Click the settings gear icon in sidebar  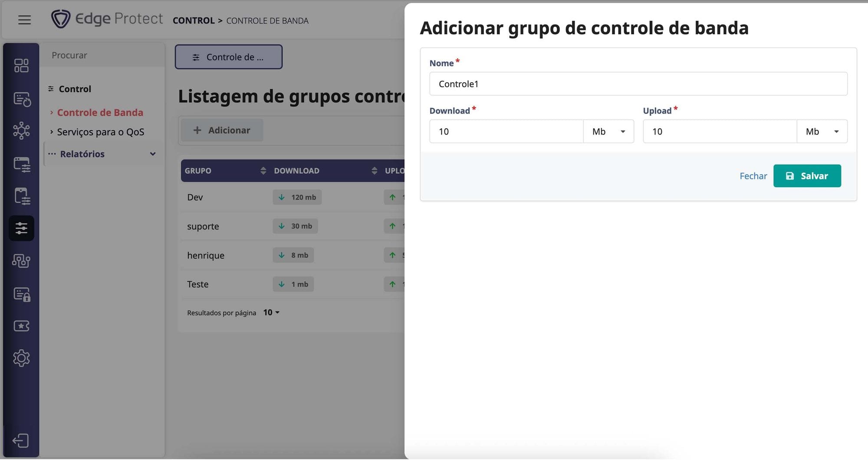[21, 358]
